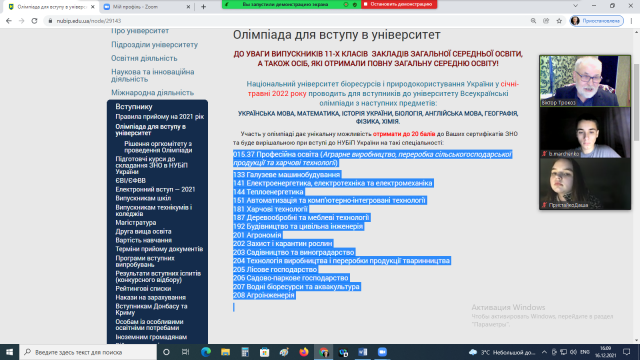Bookmark this page with the star icon
This screenshot has width=640, height=360.
(x=559, y=21)
